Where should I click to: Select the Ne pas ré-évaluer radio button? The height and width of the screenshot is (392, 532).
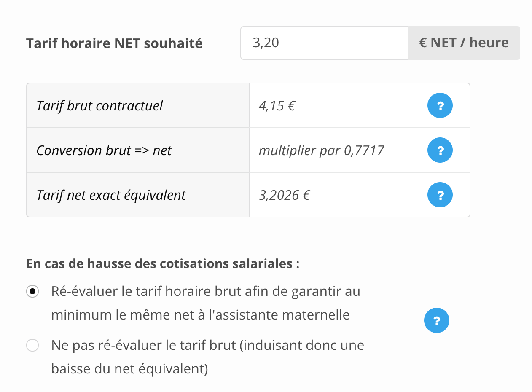click(x=32, y=346)
